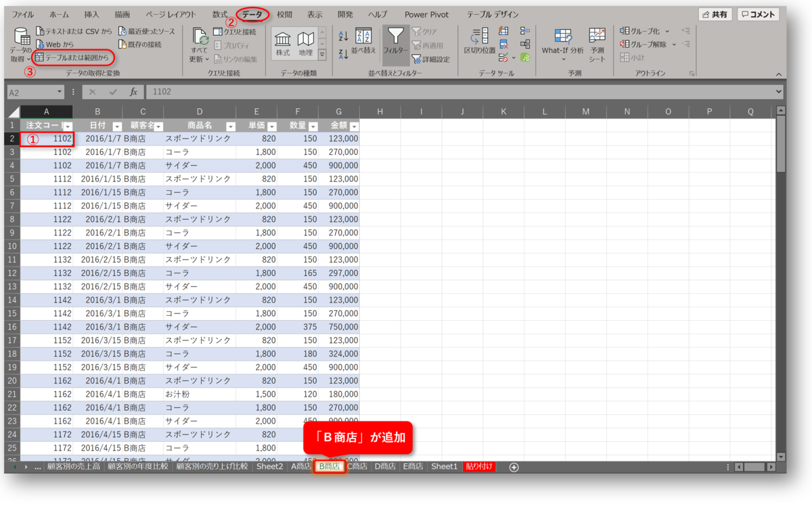Image resolution: width=812 pixels, height=519 pixels.
Task: Click the コメント button
Action: pos(758,14)
